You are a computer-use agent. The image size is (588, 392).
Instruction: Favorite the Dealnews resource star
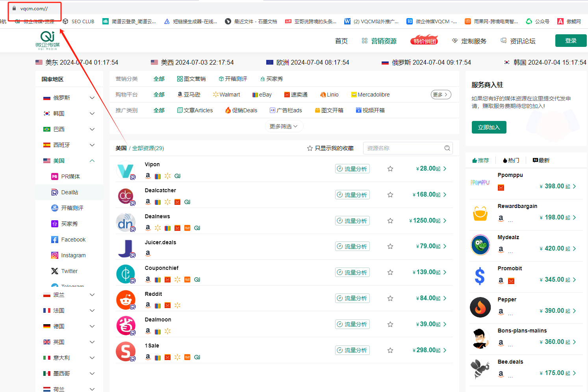[390, 221]
